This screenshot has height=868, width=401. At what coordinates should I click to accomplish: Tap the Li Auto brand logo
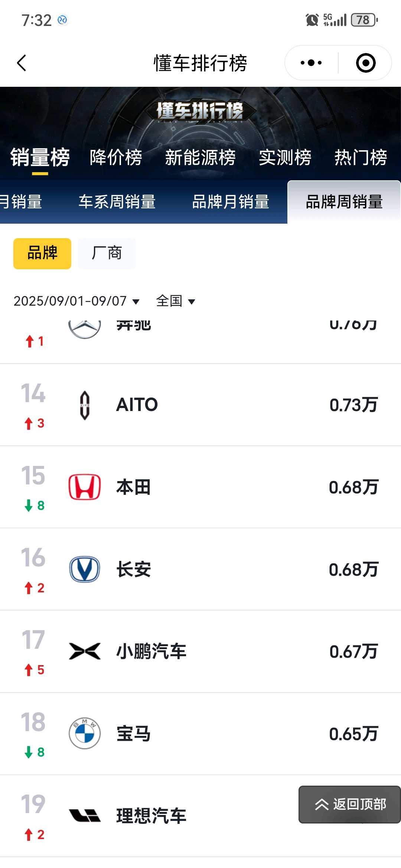point(85,815)
